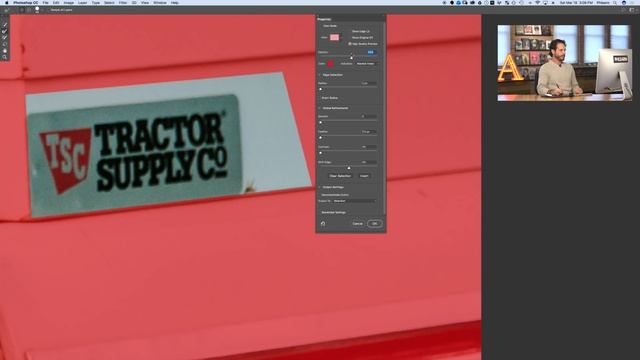
Task: Click the Feather value field
Action: [369, 132]
